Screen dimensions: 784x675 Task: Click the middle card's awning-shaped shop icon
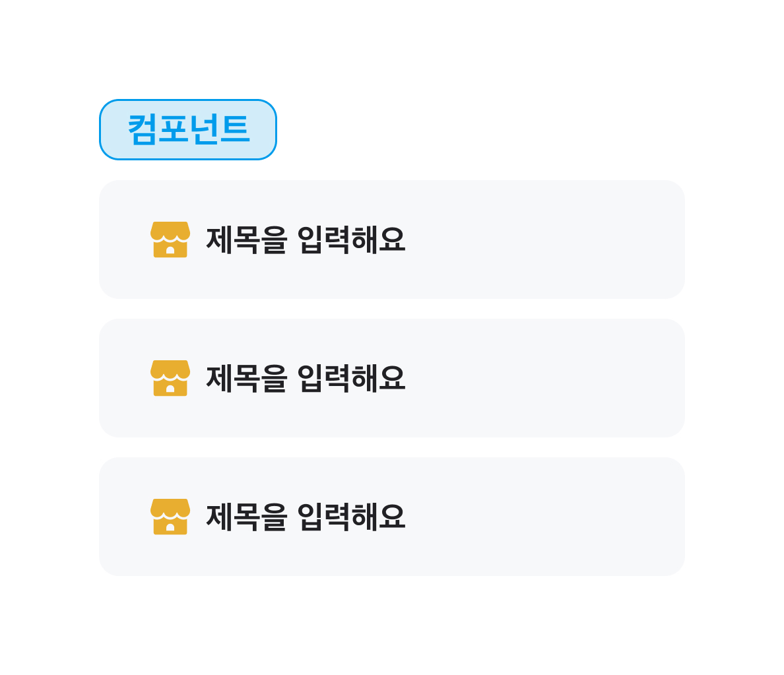click(x=170, y=378)
